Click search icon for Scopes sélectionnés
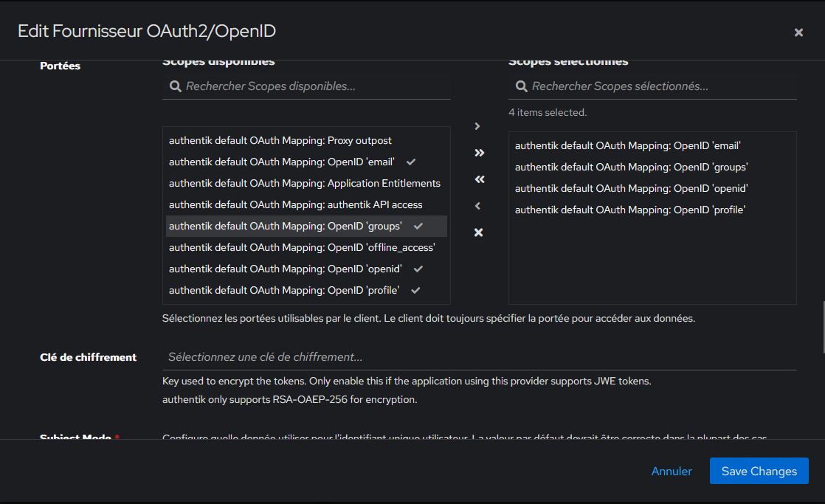Image resolution: width=825 pixels, height=504 pixels. click(522, 86)
